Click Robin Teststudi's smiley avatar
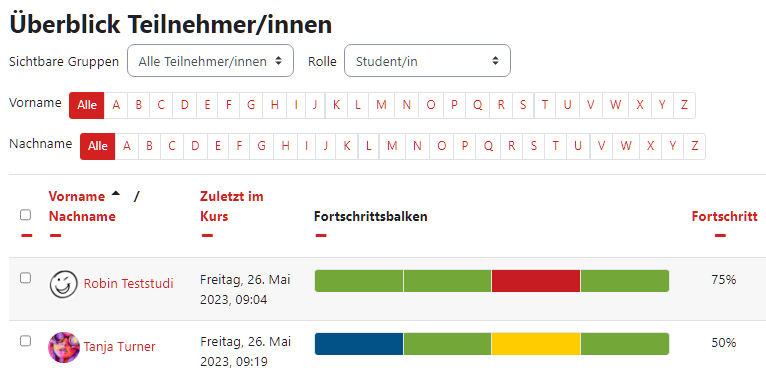 point(64,284)
